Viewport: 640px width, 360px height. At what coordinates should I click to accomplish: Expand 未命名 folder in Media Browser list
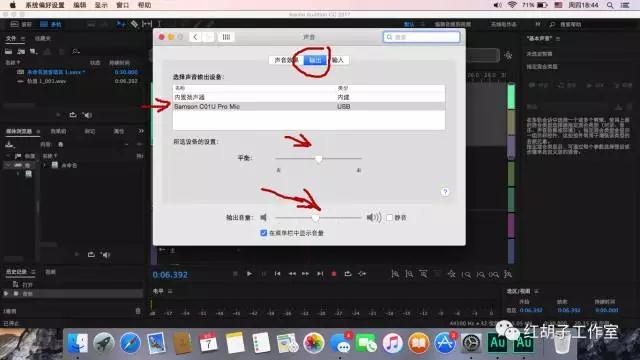[x=44, y=165]
